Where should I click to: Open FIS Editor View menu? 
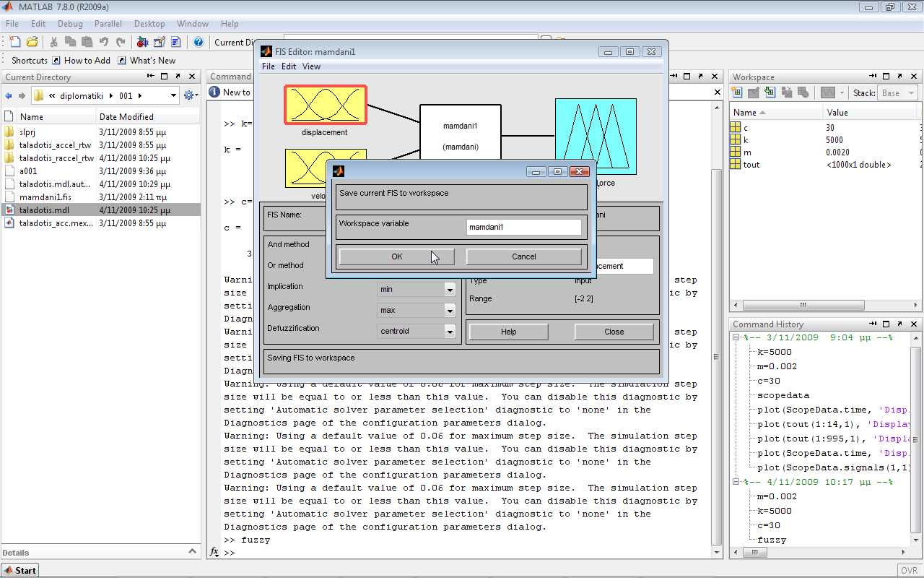[311, 66]
